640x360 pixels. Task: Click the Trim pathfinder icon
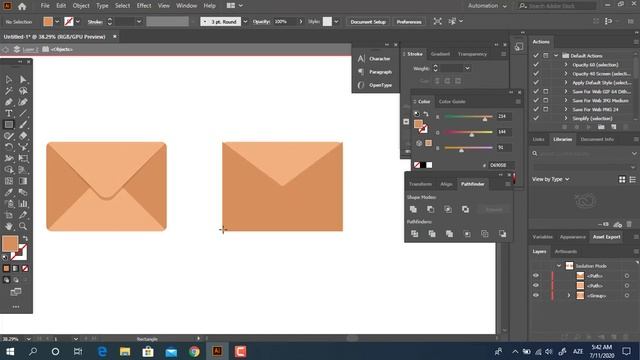(432, 234)
